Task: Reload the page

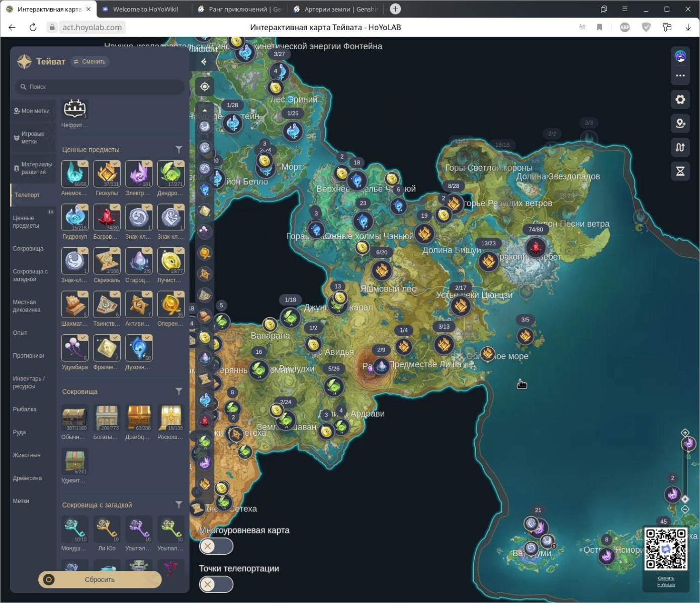Action: click(33, 27)
